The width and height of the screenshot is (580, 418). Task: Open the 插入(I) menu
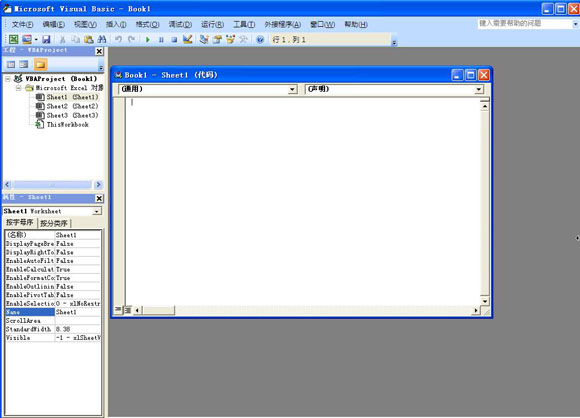coord(116,24)
